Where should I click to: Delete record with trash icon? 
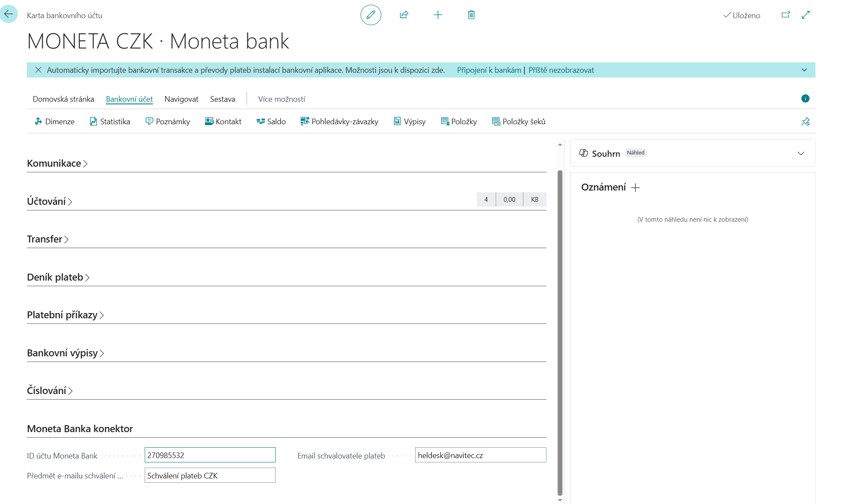pyautogui.click(x=471, y=15)
